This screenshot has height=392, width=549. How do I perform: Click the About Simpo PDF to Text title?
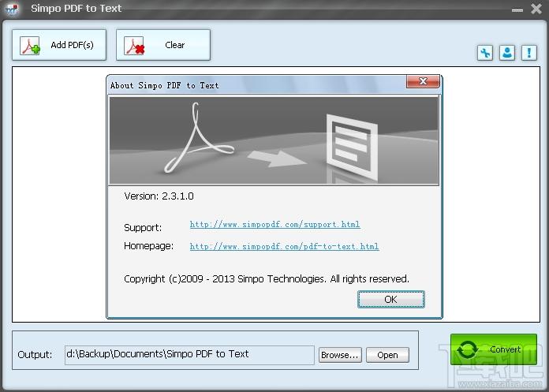coord(165,85)
